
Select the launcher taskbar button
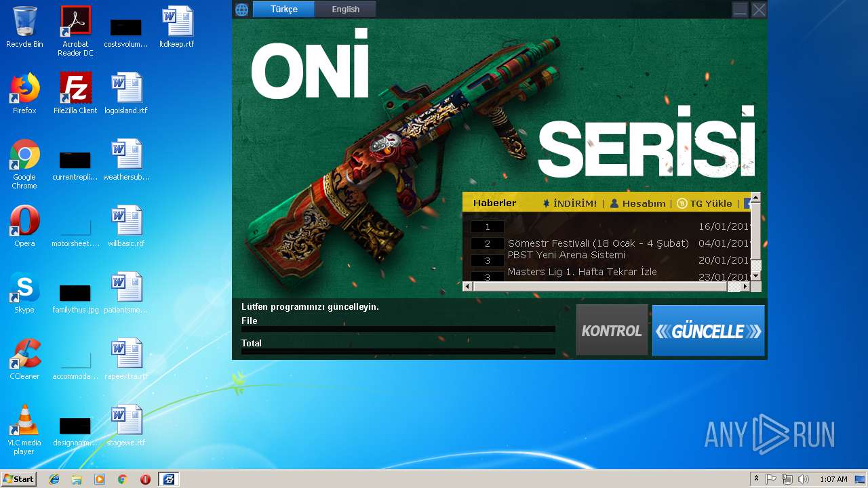click(x=169, y=479)
